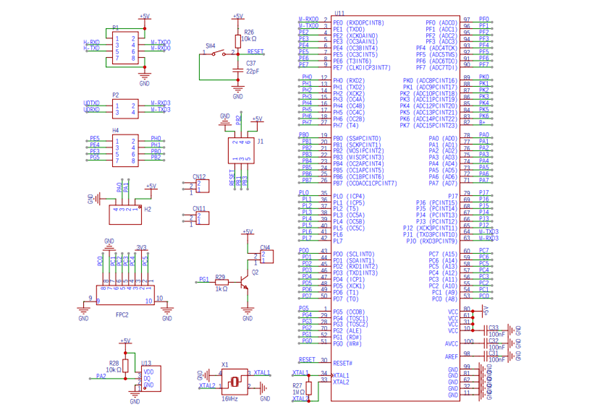
Task: Click the RESET# pin label inside U11
Action: [342, 363]
